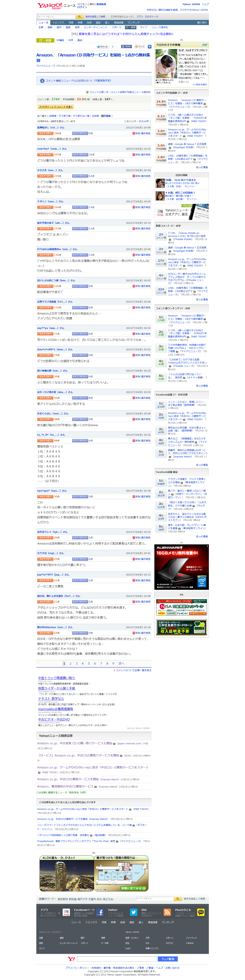245x980 pixels.
Task: Click 次へ in the pagination
Action: click(121, 664)
